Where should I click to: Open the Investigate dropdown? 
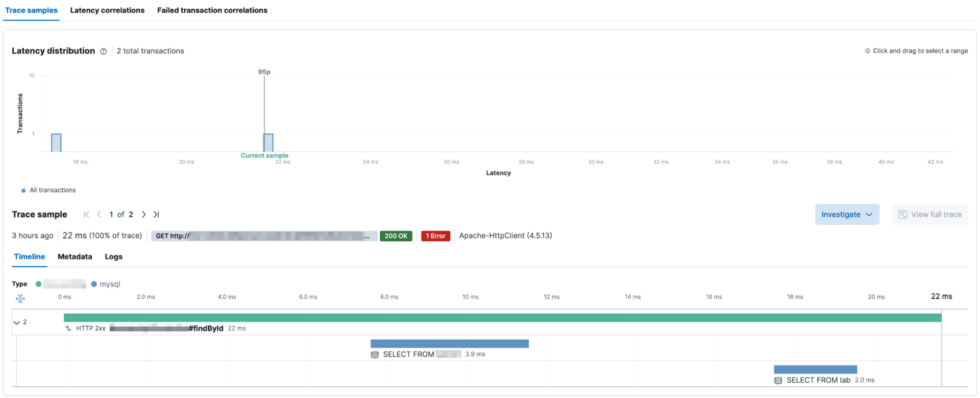847,214
